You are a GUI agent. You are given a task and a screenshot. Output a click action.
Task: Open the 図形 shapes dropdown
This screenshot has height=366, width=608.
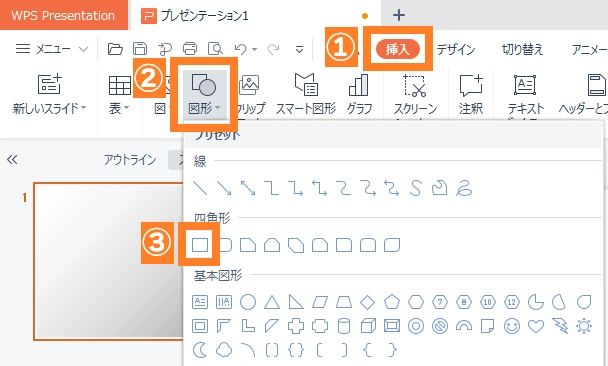click(x=204, y=95)
